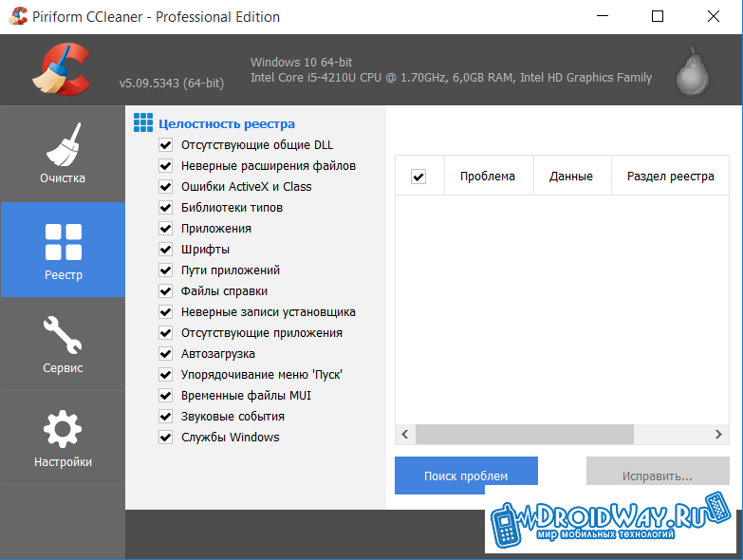Screen dimensions: 743x560
Task: Click the results scrollbar left arrow
Action: (405, 434)
